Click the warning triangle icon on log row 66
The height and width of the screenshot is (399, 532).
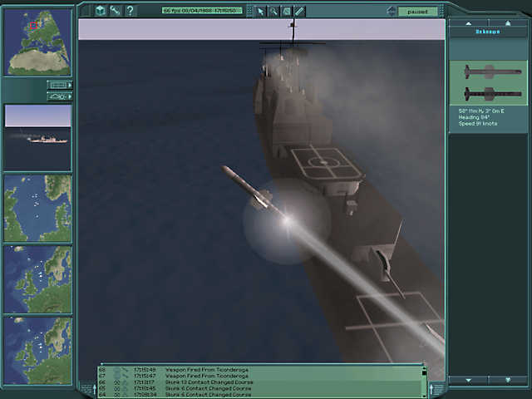coord(126,382)
